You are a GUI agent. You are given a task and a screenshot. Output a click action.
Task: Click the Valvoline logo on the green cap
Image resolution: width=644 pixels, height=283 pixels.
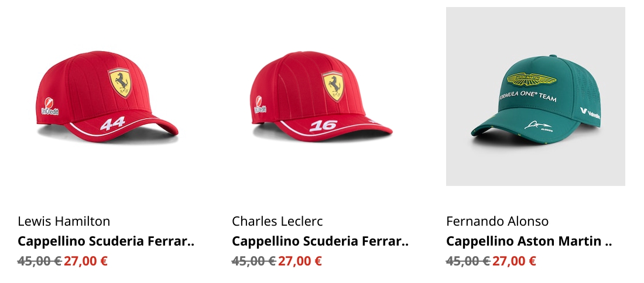[x=590, y=113]
